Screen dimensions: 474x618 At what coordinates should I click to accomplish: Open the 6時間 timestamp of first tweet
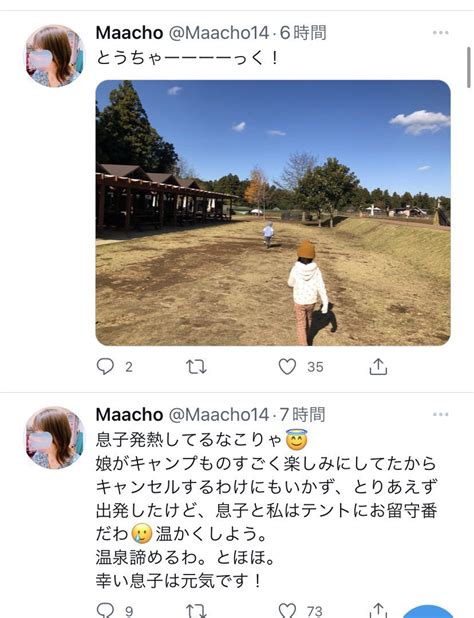pyautogui.click(x=303, y=33)
